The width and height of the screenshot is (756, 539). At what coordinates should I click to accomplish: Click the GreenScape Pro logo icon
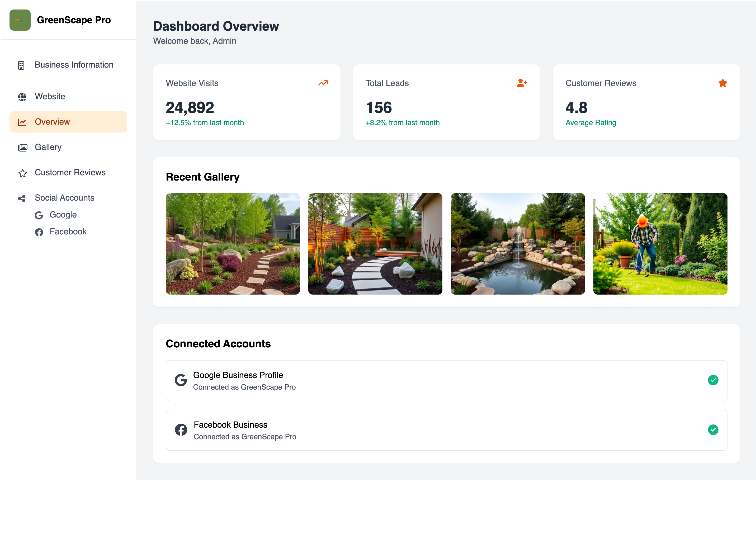[x=20, y=20]
